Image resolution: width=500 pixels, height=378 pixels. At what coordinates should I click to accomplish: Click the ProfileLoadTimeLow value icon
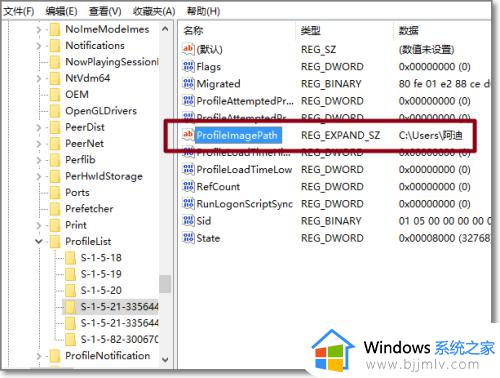click(188, 169)
